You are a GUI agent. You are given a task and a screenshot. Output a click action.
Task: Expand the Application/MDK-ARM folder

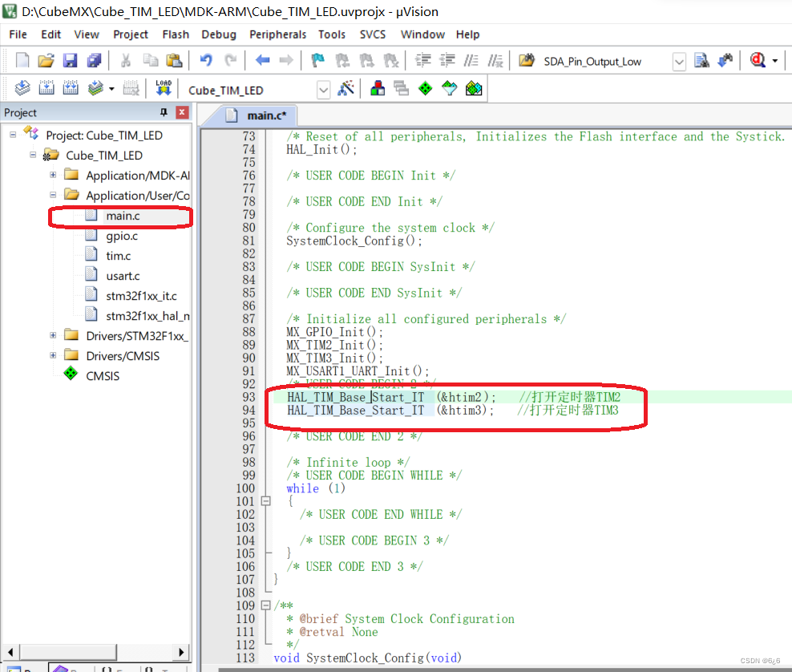(53, 175)
